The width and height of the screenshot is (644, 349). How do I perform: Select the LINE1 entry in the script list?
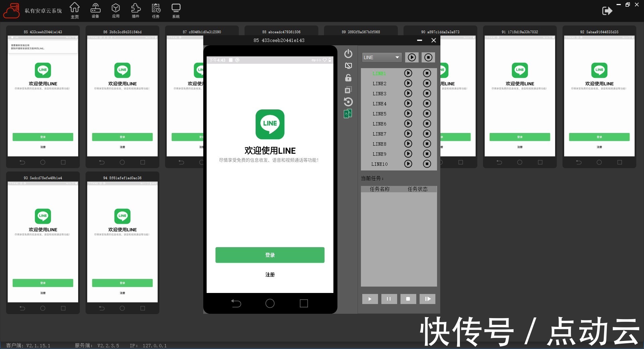(x=379, y=73)
